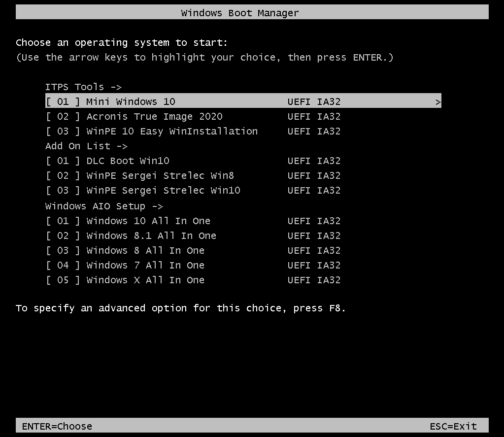Click the Windows Boot Manager title
504x437 pixels.
coord(240,13)
